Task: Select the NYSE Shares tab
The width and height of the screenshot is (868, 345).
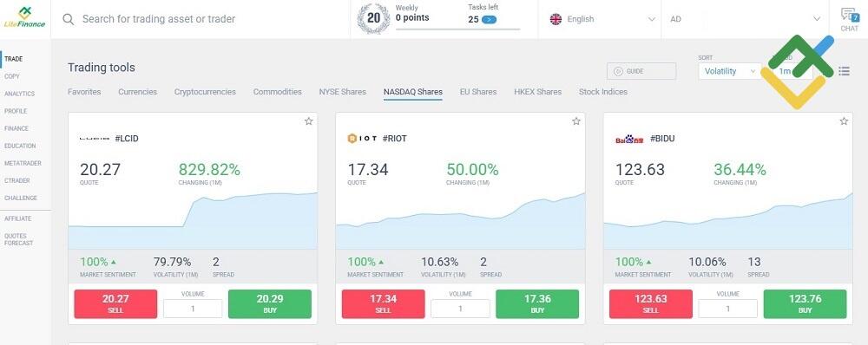Action: [343, 92]
